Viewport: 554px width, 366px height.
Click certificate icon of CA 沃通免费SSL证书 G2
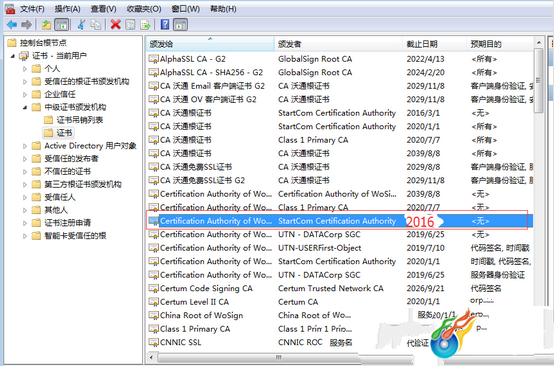coord(153,181)
